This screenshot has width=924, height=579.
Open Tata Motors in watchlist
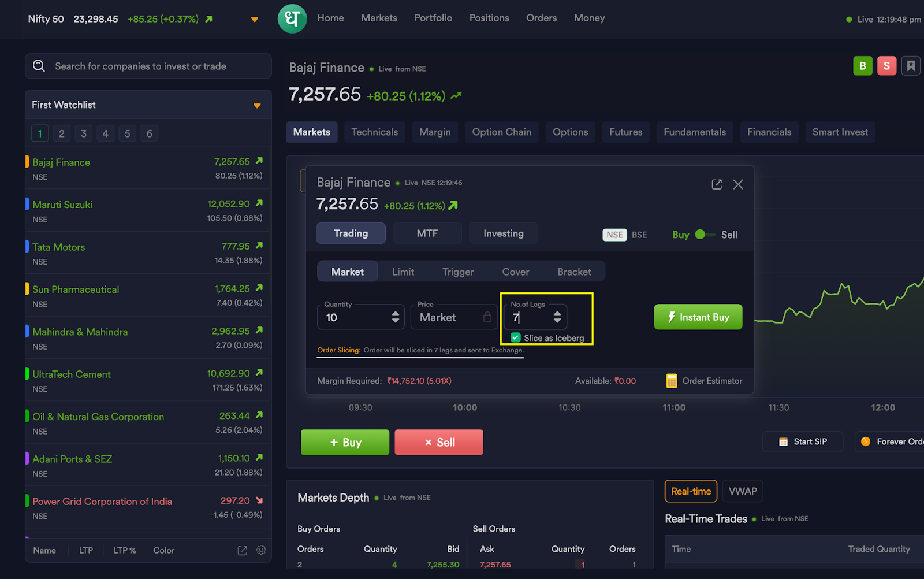(148, 253)
